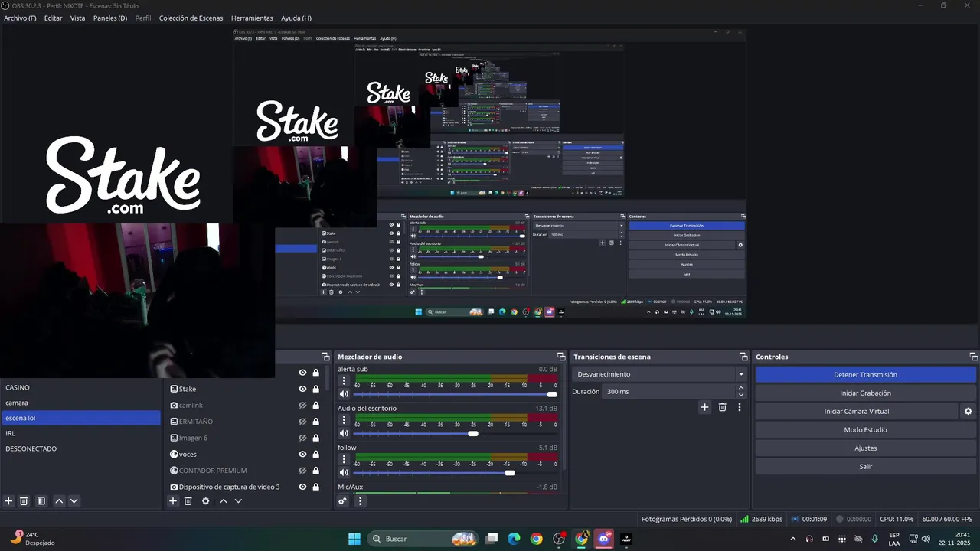Screen dimensions: 980x551
Task: Add a scene transition with plus icon
Action: pos(705,407)
